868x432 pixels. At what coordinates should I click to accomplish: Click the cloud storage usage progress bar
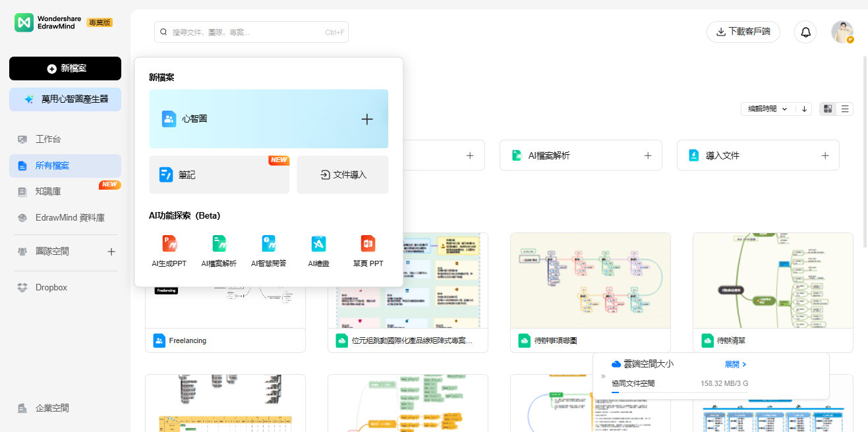(679, 392)
